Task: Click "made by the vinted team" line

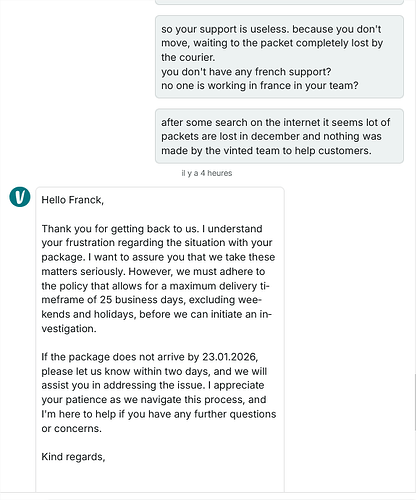Action: point(266,151)
